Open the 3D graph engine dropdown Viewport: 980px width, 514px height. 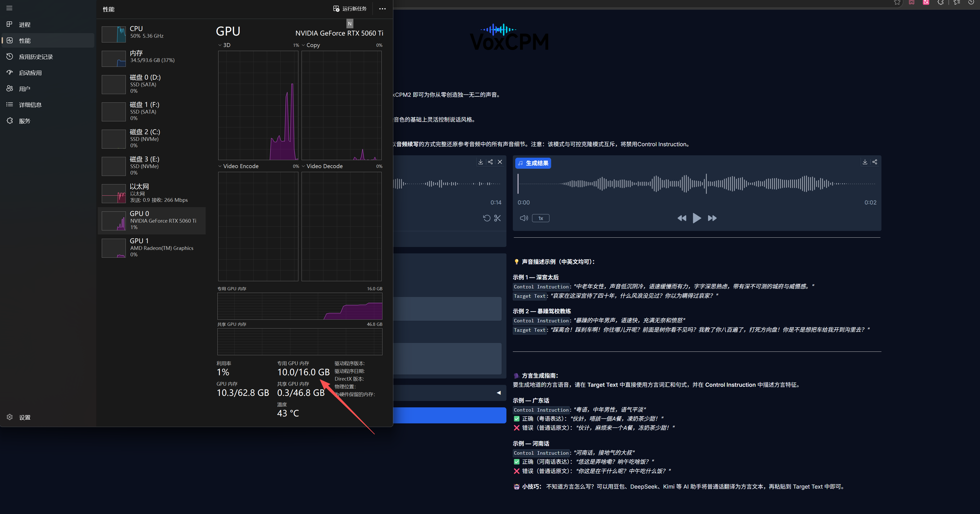224,45
